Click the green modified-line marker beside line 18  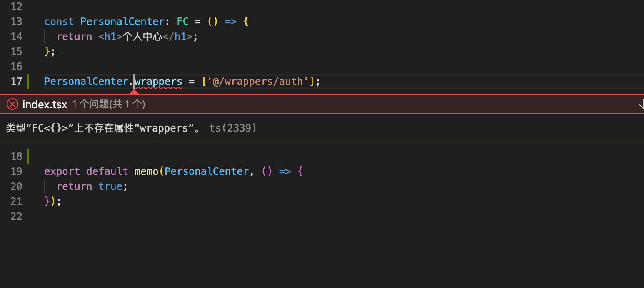click(27, 156)
